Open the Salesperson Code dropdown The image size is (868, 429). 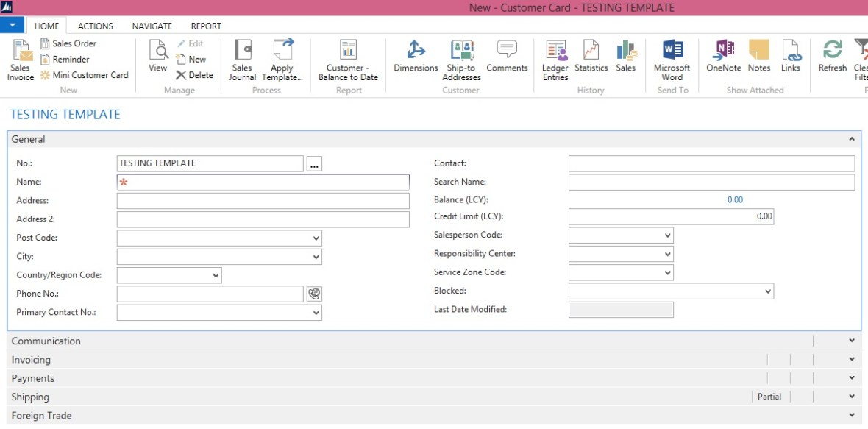[667, 235]
